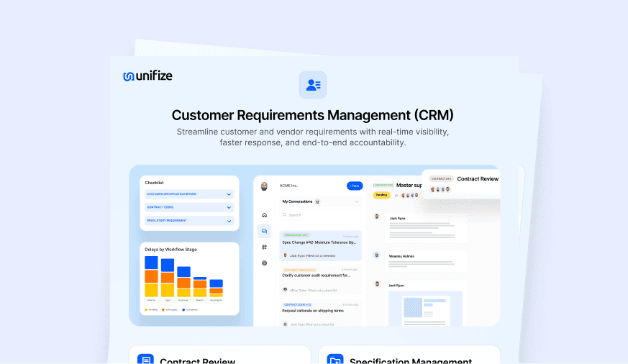Click the yellow Pending status badge
Viewport: 628px width, 364px height.
coord(382,195)
